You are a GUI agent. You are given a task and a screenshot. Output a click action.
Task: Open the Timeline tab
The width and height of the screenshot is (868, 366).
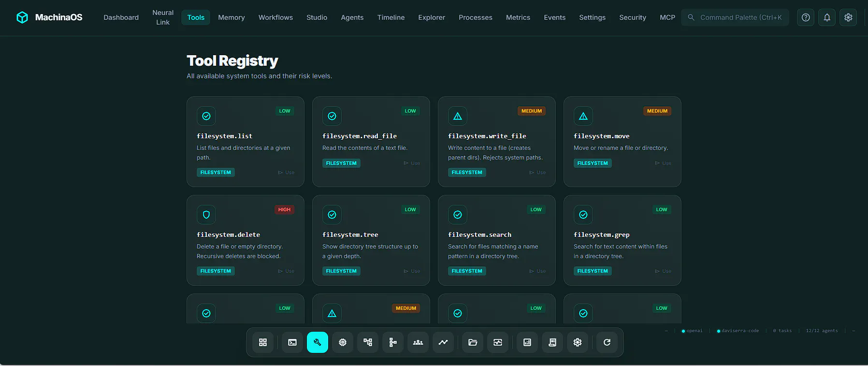tap(391, 17)
